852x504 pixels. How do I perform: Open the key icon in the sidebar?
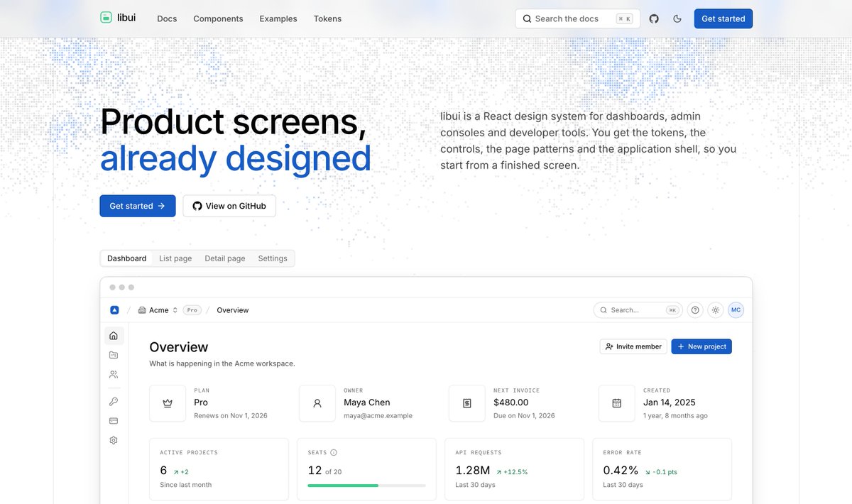114,402
